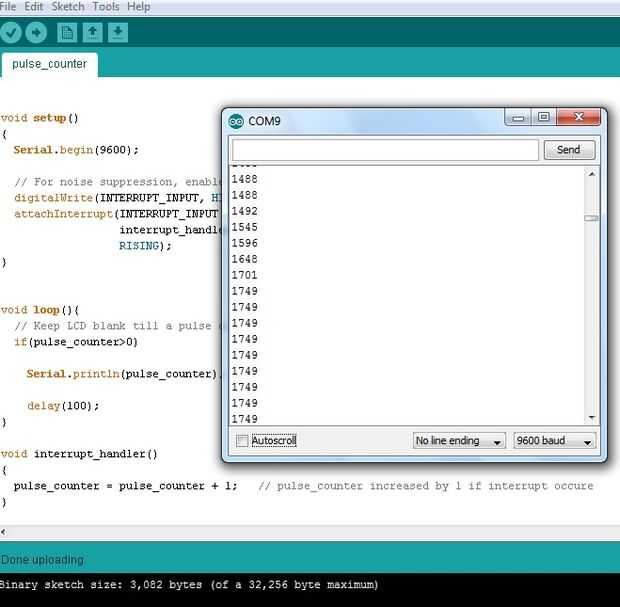Open the Edit menu
Viewport: 620px width, 607px height.
pos(34,7)
